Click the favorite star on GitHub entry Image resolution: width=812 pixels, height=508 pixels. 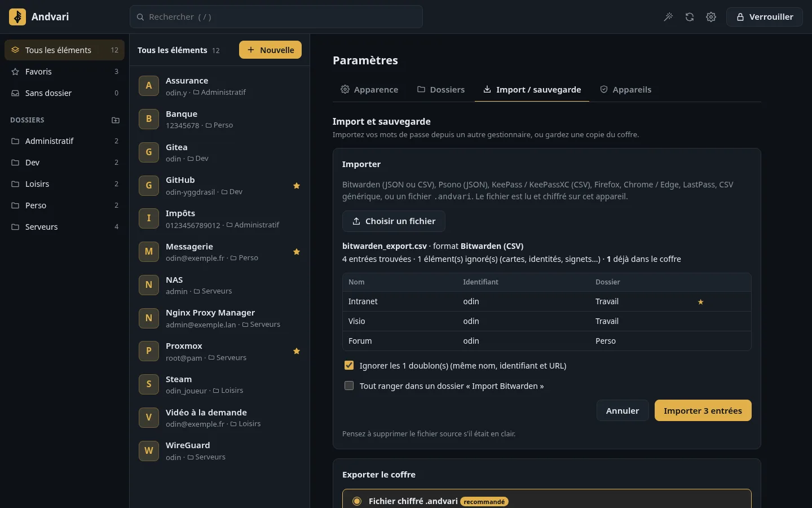[297, 186]
